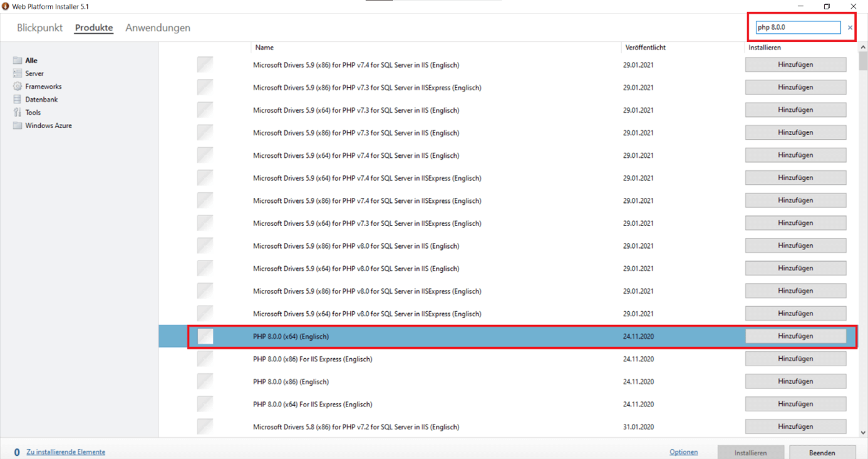The width and height of the screenshot is (868, 459).
Task: Click the product icon for PHP 8.0.0 (x86) For IIS Express
Action: point(205,359)
